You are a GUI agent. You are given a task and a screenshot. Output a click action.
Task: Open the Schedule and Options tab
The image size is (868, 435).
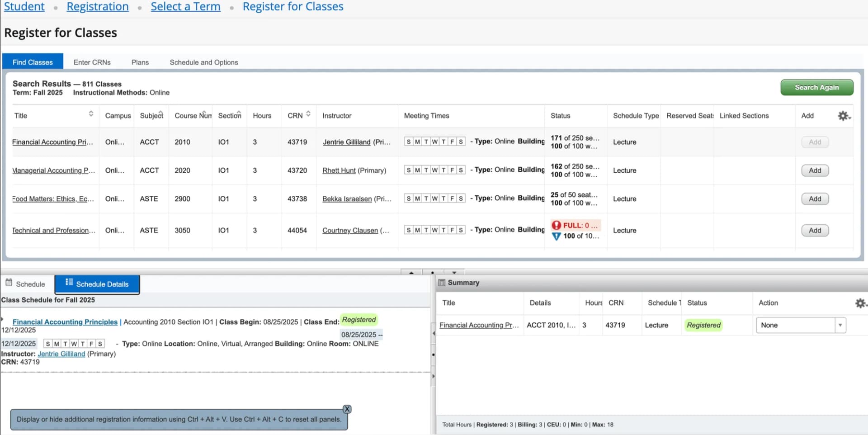[x=203, y=62]
